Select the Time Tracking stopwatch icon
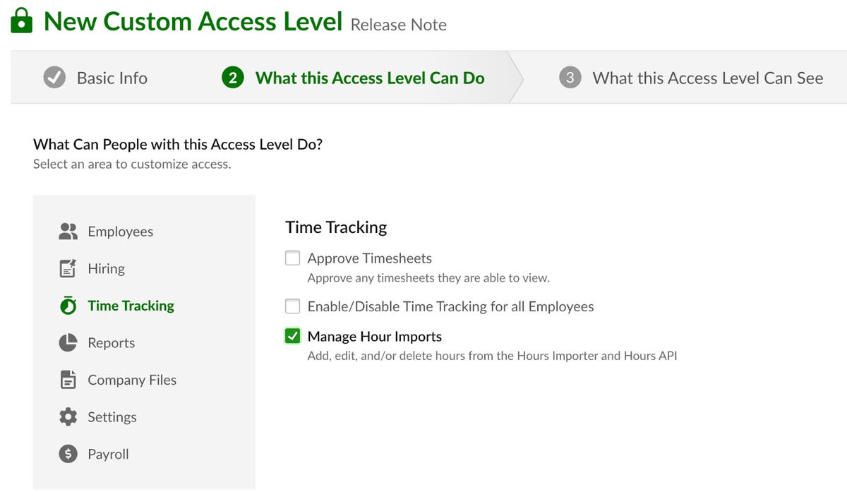 coord(68,305)
